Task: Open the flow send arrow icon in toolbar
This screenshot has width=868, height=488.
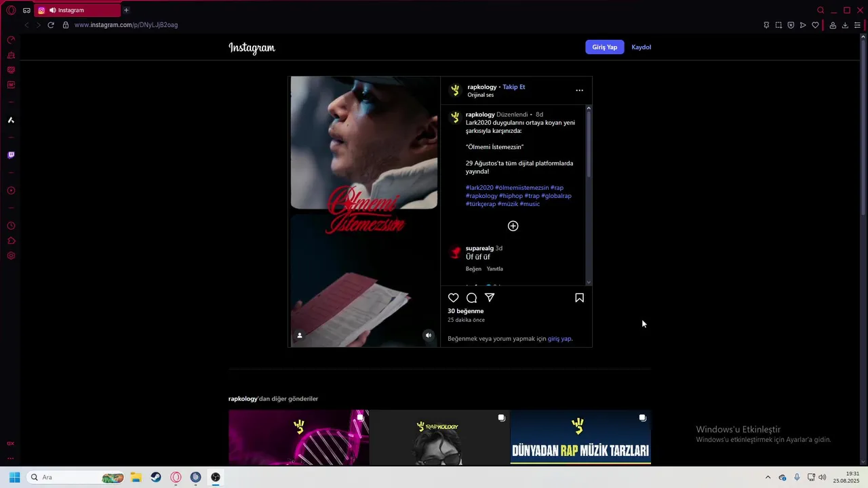Action: point(803,25)
